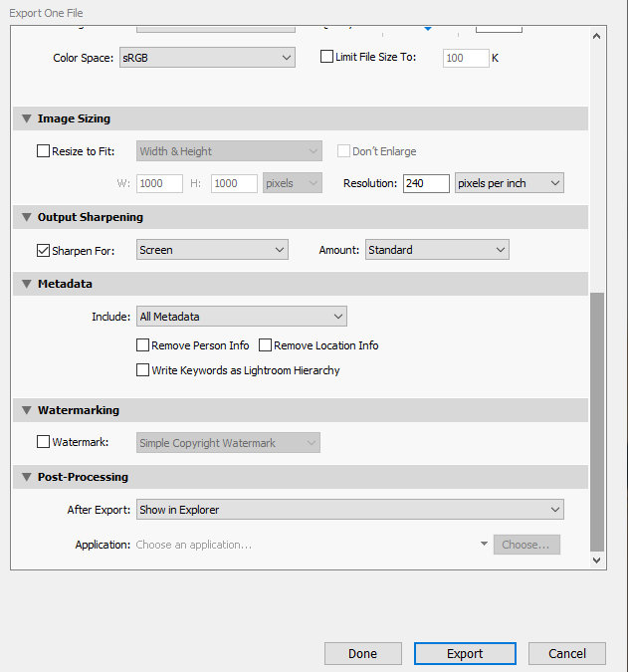Click the scrollbar down arrow
The image size is (628, 672).
click(597, 560)
